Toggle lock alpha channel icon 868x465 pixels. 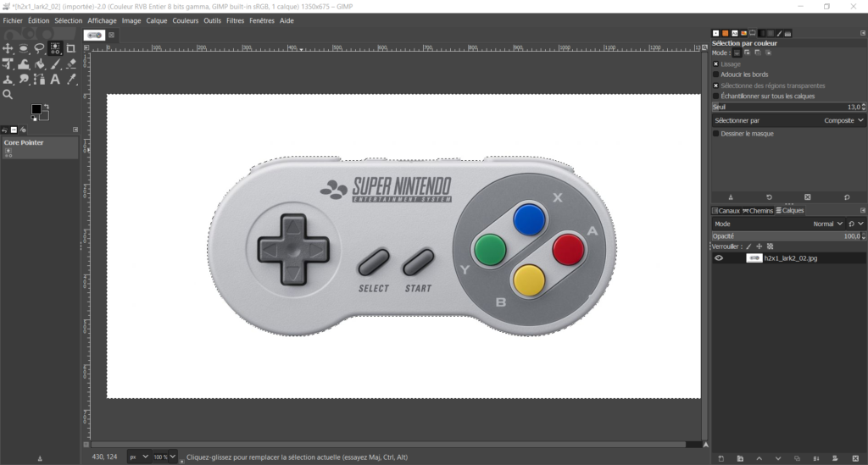(x=770, y=246)
